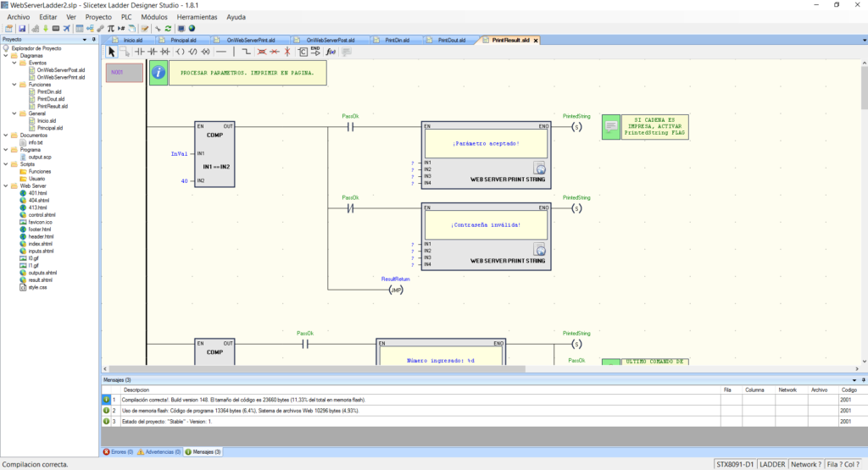Select index.shtml in the project tree
The image size is (868, 470).
41,244
